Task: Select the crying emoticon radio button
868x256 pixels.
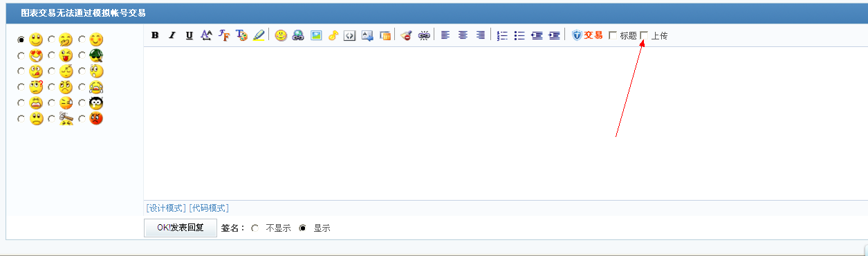Action: (82, 87)
